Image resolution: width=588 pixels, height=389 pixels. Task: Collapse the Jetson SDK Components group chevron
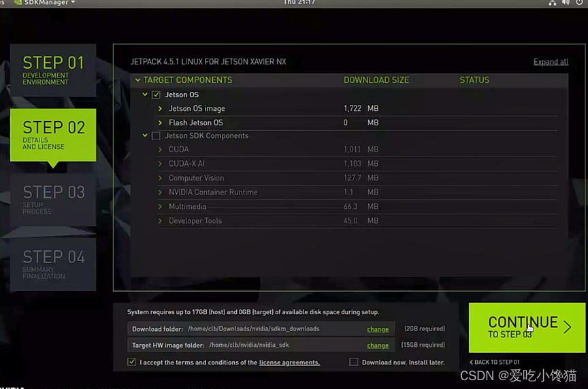(145, 135)
